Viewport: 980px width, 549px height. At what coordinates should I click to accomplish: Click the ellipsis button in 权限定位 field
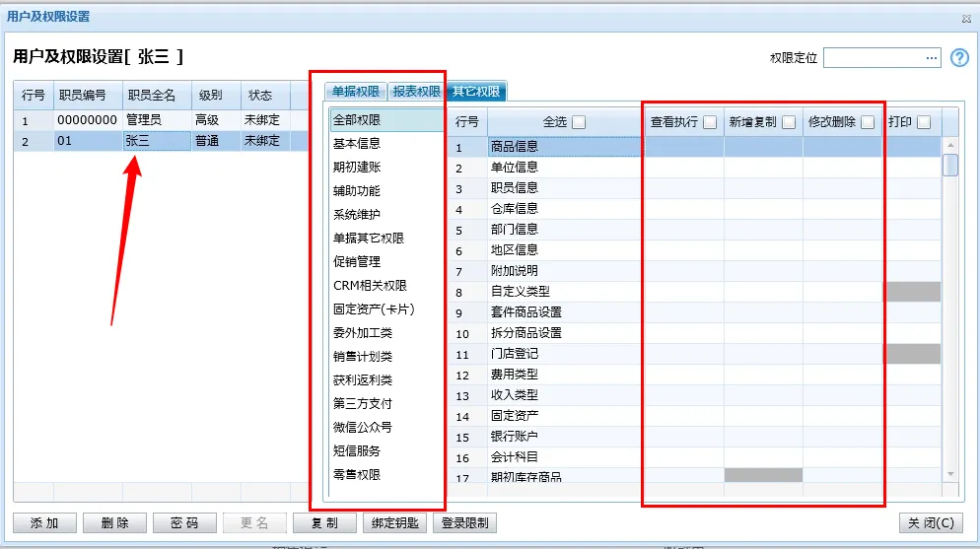(x=932, y=58)
